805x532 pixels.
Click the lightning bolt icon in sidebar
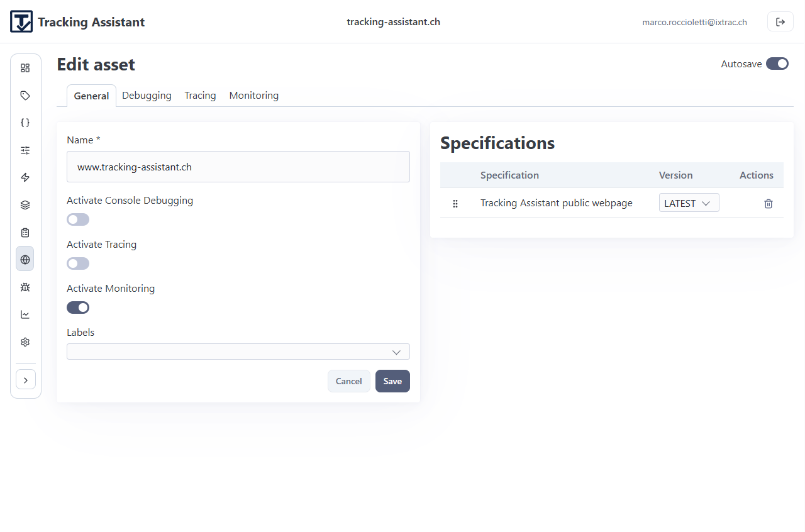[25, 177]
